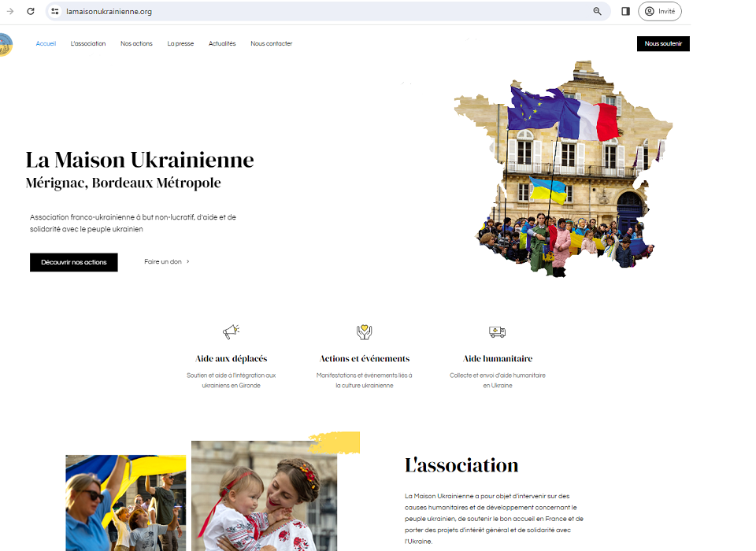Click the Nous soutenir button
756x551 pixels.
(x=663, y=43)
